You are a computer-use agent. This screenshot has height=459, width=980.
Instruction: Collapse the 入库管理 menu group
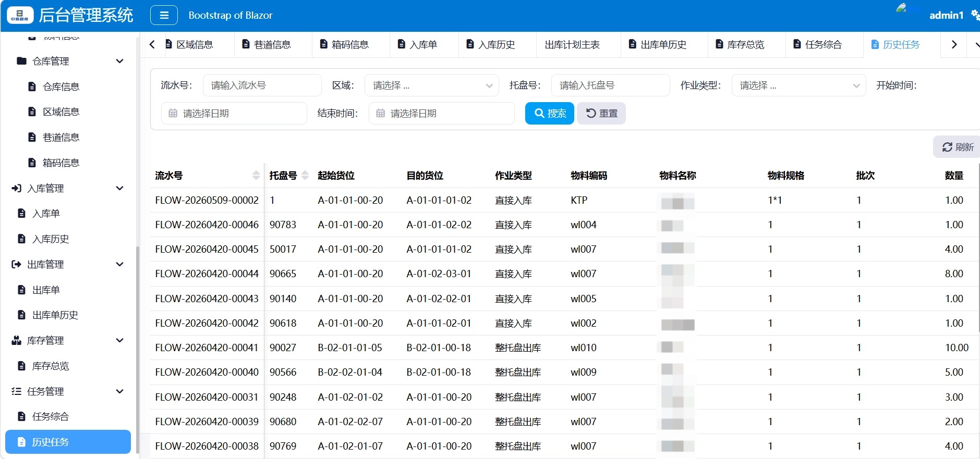[119, 188]
